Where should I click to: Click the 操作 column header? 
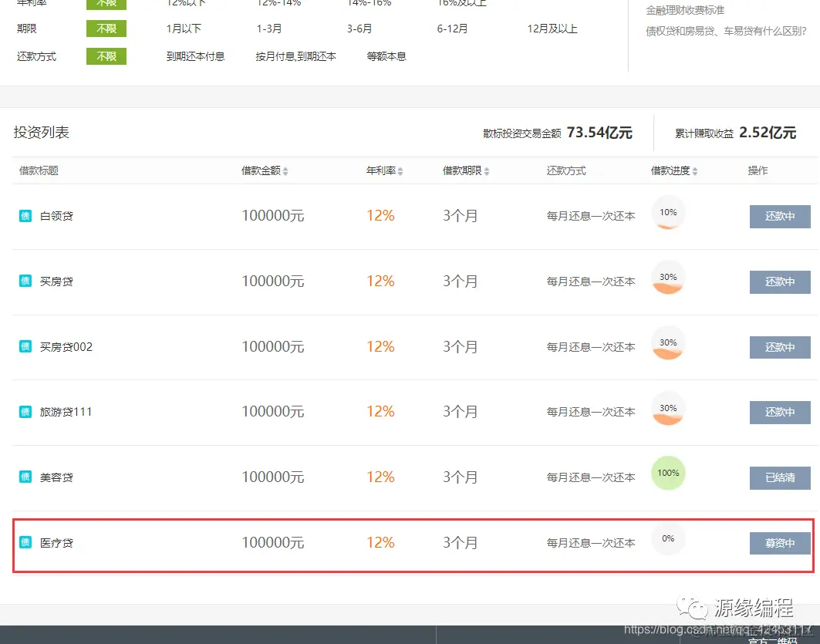[758, 171]
